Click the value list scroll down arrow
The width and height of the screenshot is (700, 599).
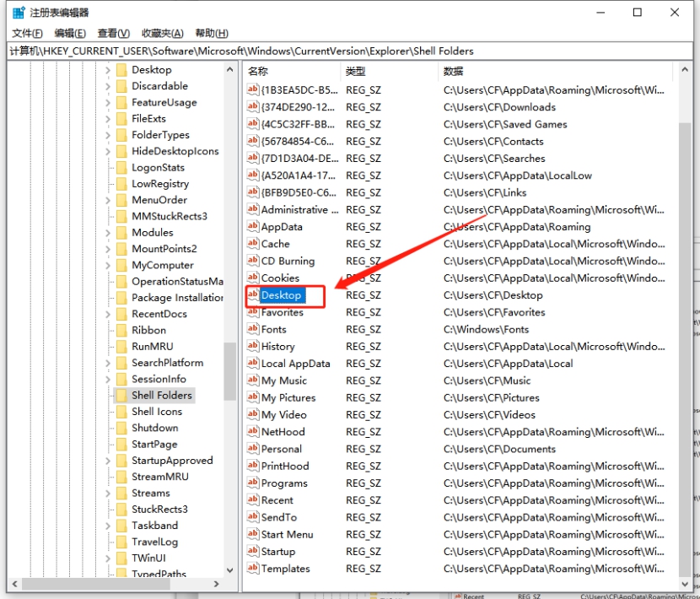point(686,584)
